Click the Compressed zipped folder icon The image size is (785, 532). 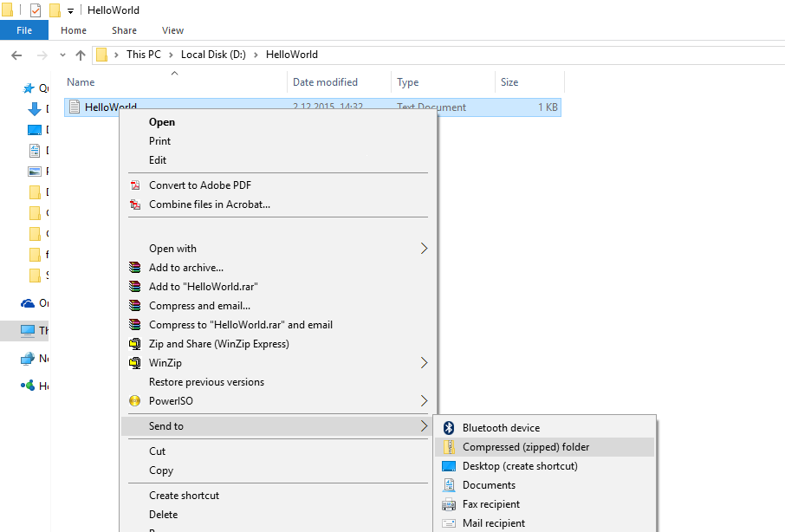(449, 447)
